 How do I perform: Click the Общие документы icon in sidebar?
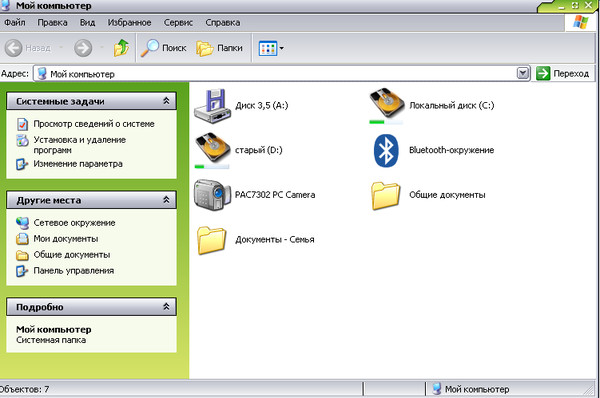click(x=22, y=255)
